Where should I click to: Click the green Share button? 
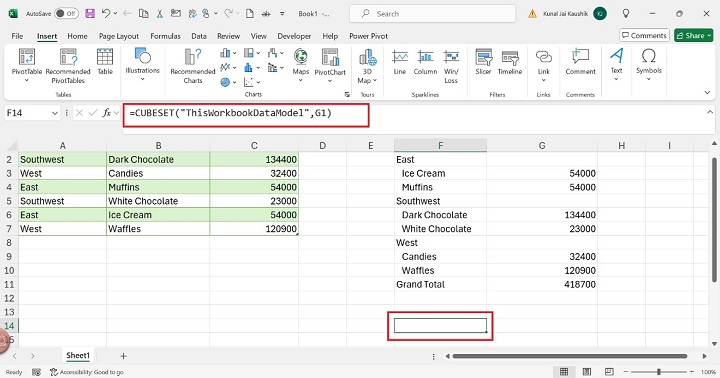click(x=694, y=35)
